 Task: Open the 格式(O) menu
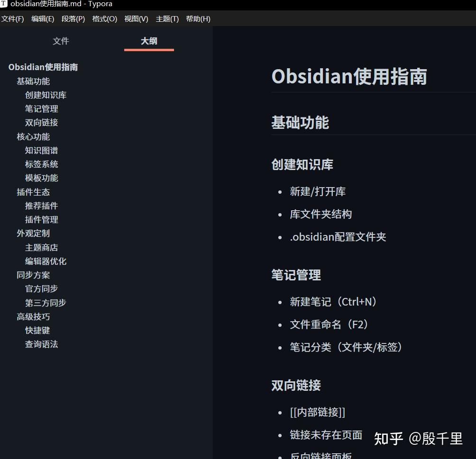click(x=104, y=19)
